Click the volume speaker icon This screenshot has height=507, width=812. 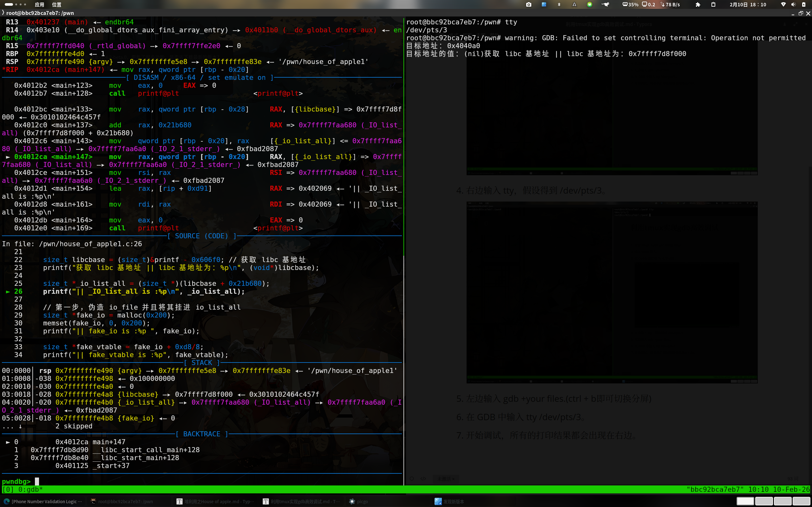pos(793,4)
